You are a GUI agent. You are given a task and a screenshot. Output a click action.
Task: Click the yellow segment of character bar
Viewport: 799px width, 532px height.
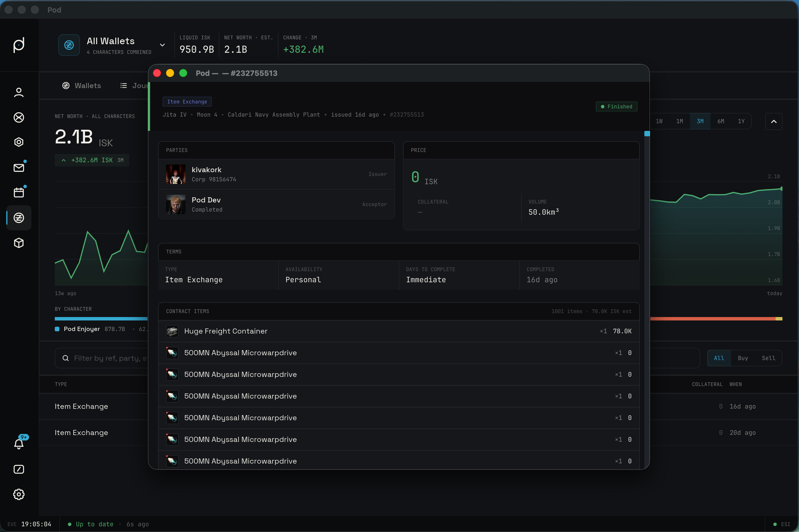(x=779, y=318)
